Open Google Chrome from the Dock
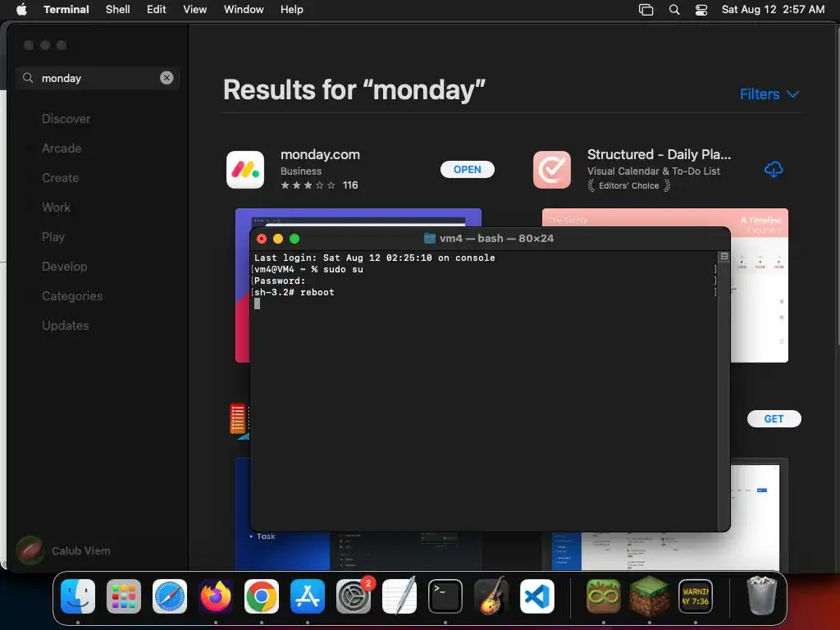 point(262,596)
